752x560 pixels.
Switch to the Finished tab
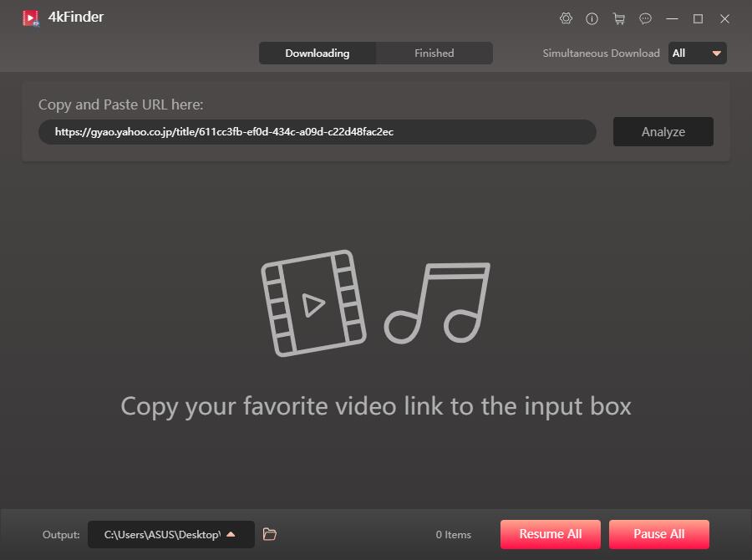tap(434, 53)
